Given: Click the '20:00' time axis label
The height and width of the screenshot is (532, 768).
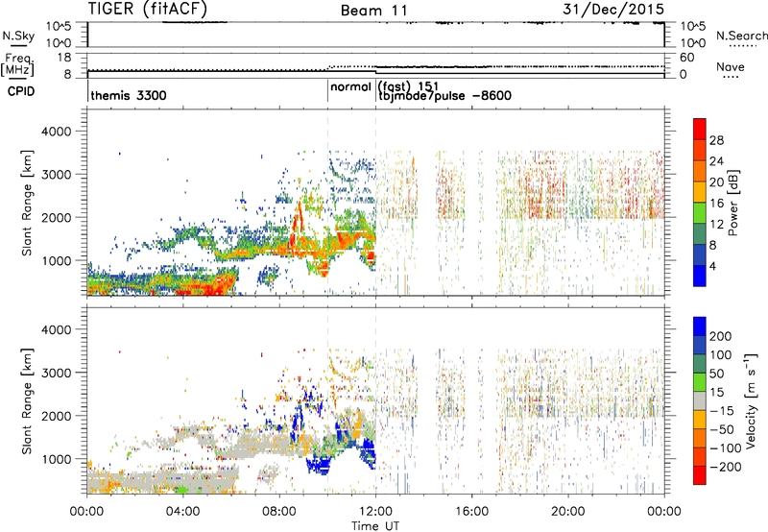Looking at the screenshot, I should tap(568, 512).
